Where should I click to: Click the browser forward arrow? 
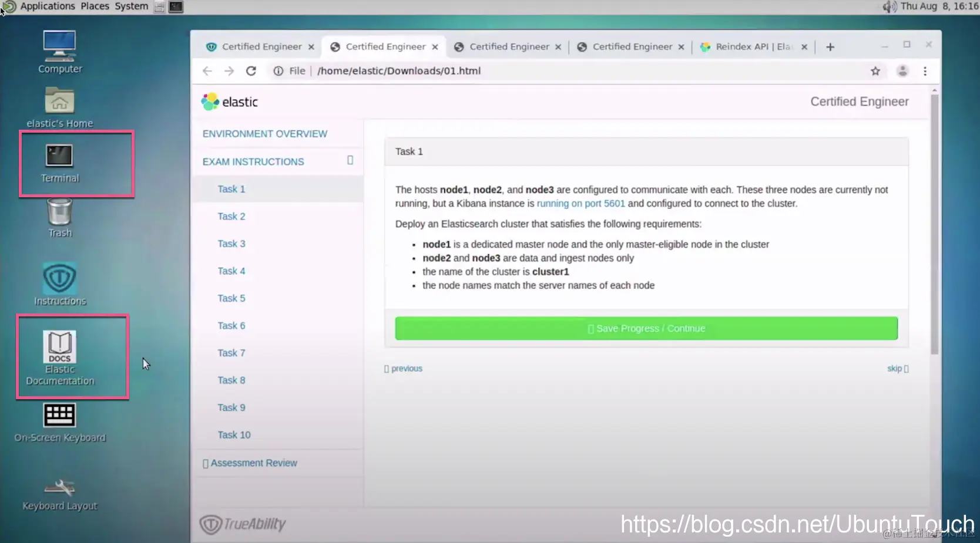pos(229,71)
